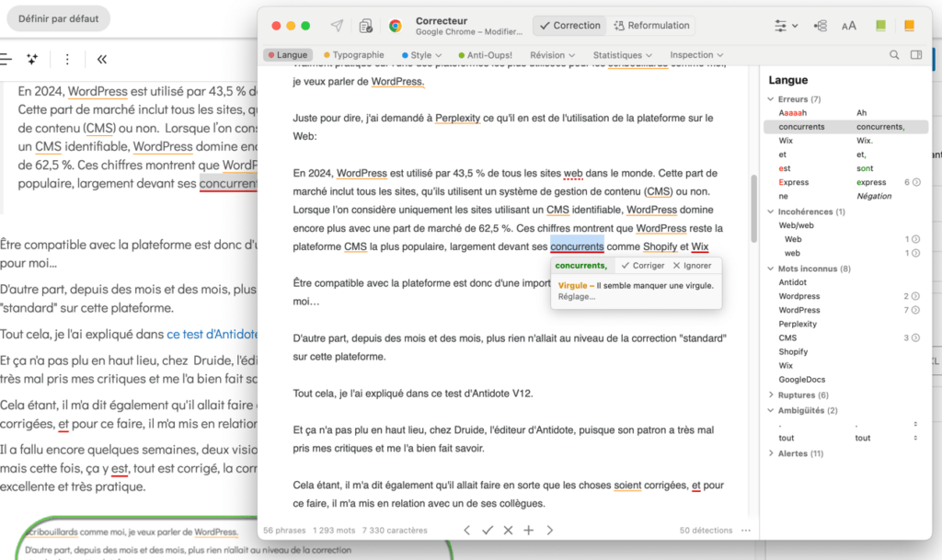
Task: Click the corrector text vertical scrollbar
Action: tap(754, 208)
